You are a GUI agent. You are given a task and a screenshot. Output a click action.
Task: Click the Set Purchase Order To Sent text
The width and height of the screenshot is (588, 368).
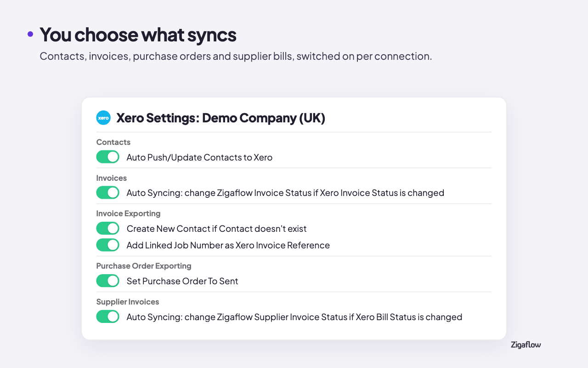pyautogui.click(x=182, y=281)
